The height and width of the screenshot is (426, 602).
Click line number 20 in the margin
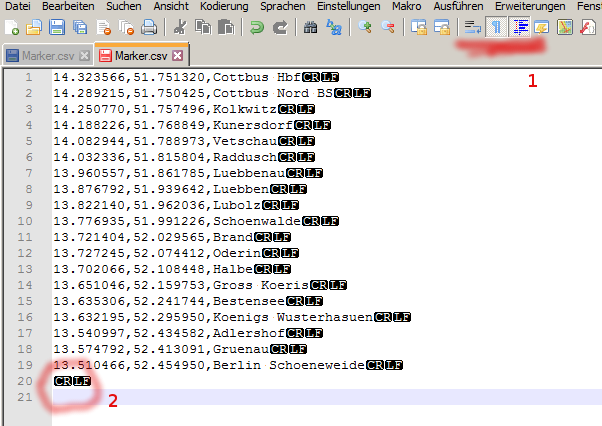25,381
